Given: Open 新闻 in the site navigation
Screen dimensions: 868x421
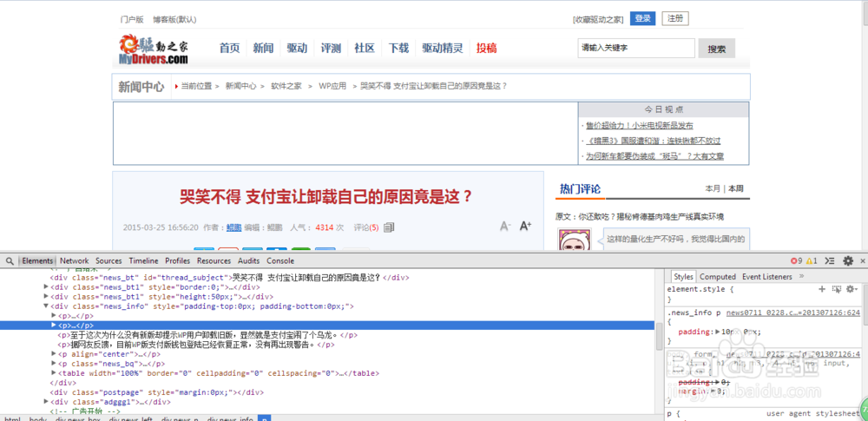Looking at the screenshot, I should [x=264, y=49].
